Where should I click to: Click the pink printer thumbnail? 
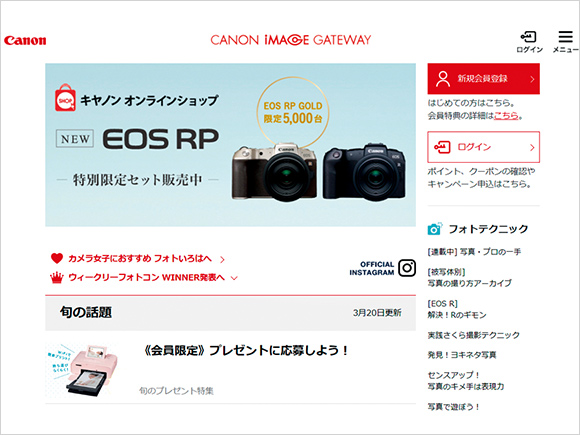tap(82, 370)
